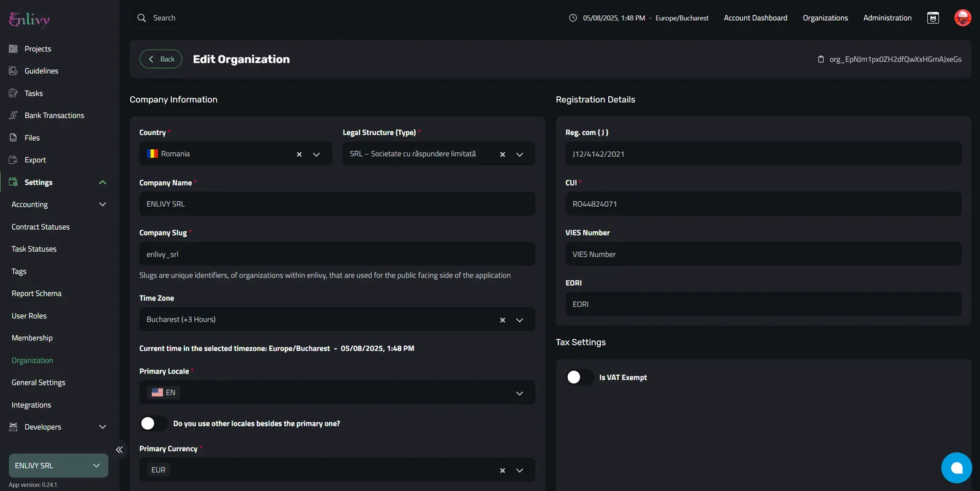Collapse the sidebar with the double chevron

pos(119,449)
